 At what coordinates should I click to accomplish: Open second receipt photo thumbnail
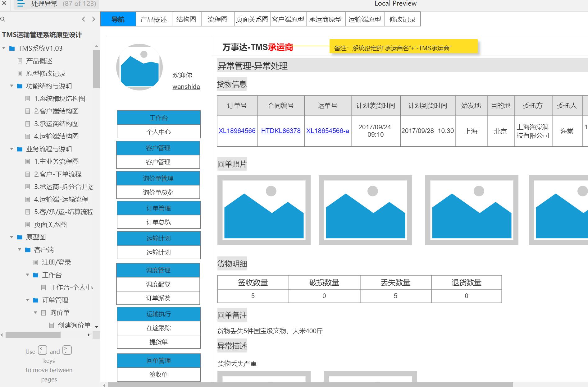click(366, 210)
